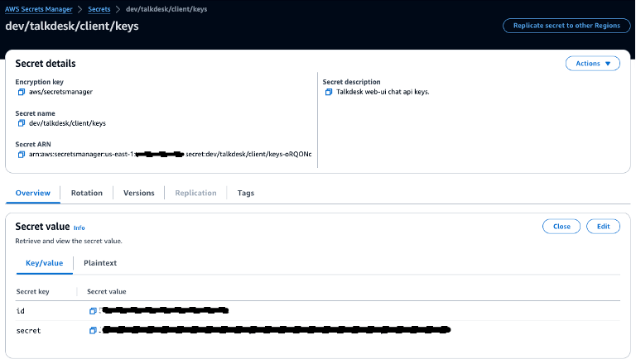Click the Secret key column header
This screenshot has width=636, height=364.
click(32, 291)
